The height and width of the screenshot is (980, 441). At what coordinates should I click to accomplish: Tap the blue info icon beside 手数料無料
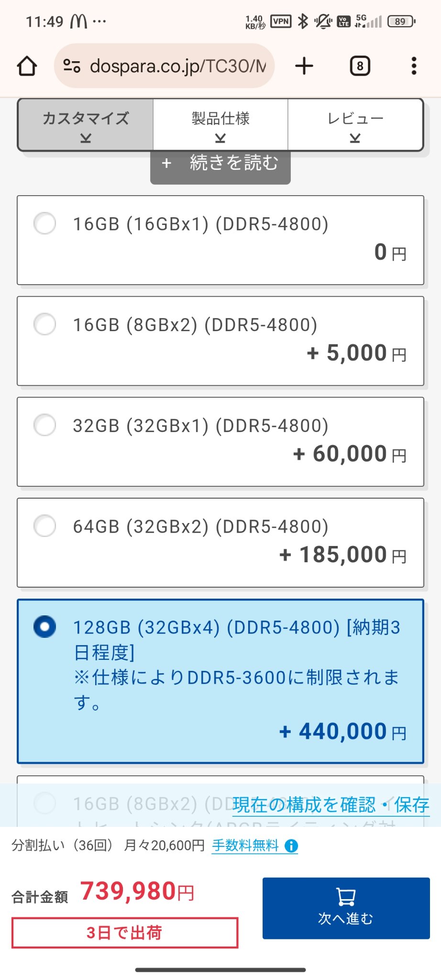[x=291, y=846]
